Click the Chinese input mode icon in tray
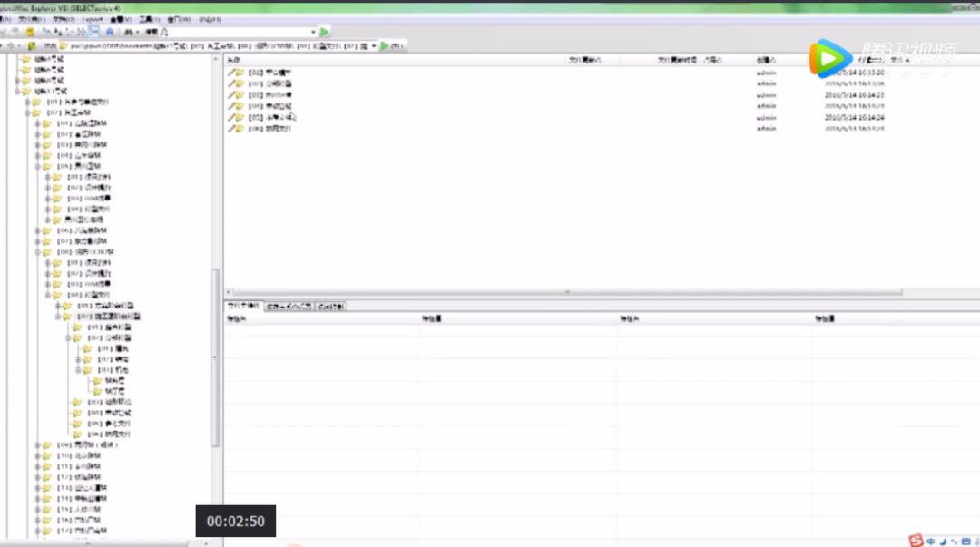Viewport: 980px width, 547px height. point(931,542)
